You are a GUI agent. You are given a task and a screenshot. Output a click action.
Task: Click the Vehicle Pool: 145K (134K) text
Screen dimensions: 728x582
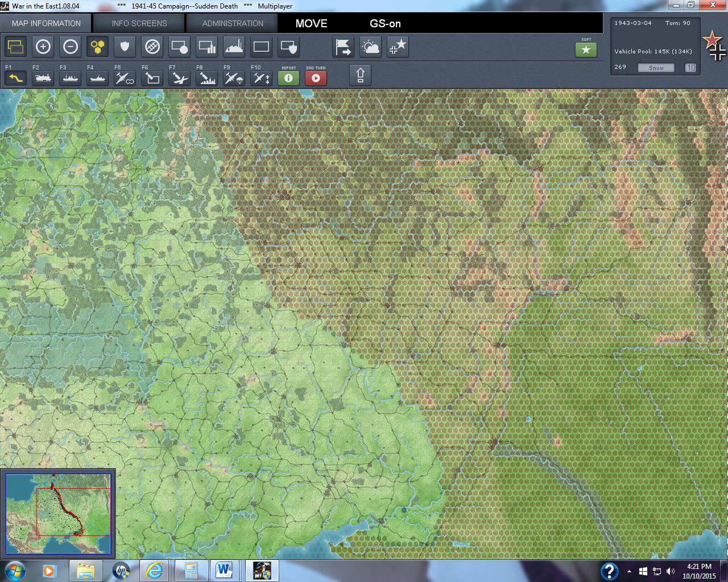coord(653,51)
